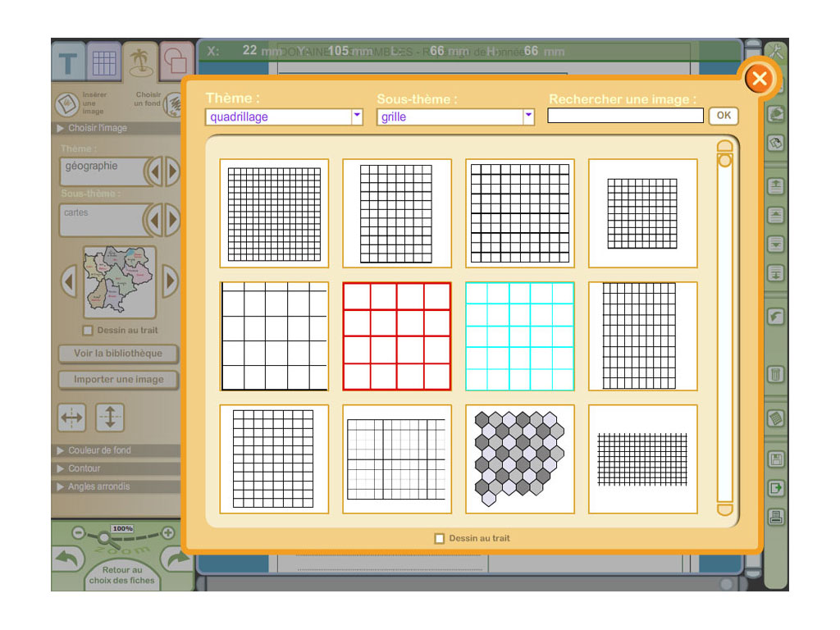Click the trash delete icon
Image resolution: width=840 pixels, height=630 pixels.
775,375
